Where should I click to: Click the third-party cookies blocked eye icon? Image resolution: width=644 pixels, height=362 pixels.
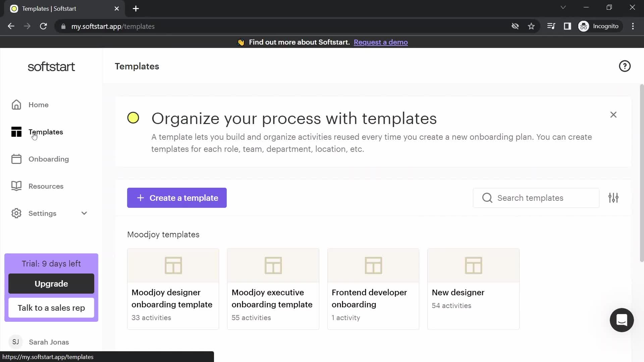click(x=515, y=26)
